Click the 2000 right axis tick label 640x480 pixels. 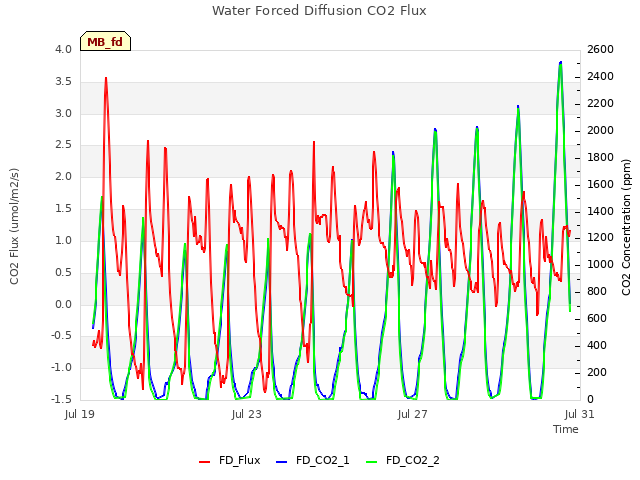[x=600, y=130]
